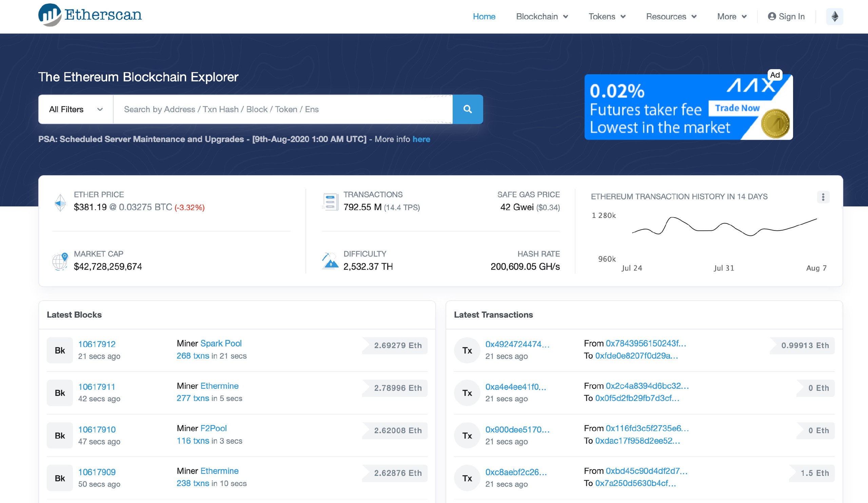This screenshot has width=868, height=503.
Task: Click the 200,609.05 GH/s hash rate
Action: [525, 266]
